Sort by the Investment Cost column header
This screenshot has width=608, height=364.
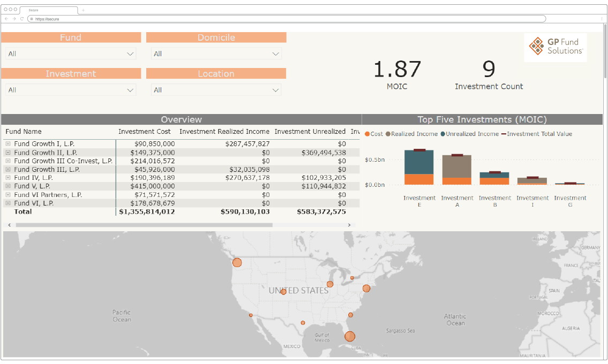tap(144, 132)
